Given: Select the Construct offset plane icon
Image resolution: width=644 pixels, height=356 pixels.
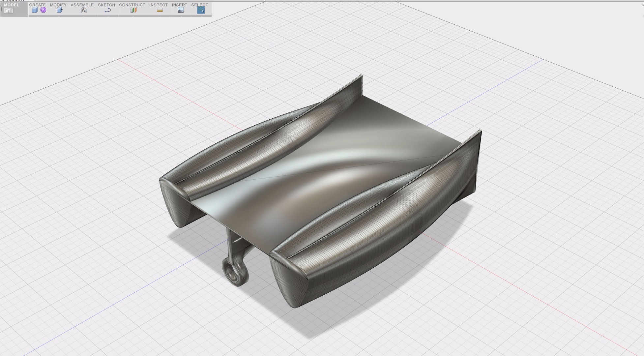Looking at the screenshot, I should click(x=133, y=10).
